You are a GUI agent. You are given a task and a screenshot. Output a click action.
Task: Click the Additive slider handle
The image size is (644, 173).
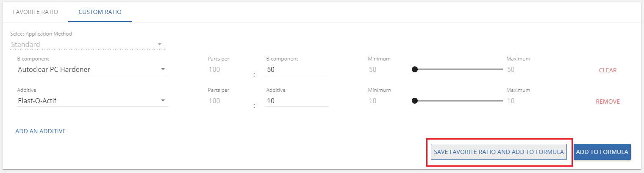tap(415, 101)
